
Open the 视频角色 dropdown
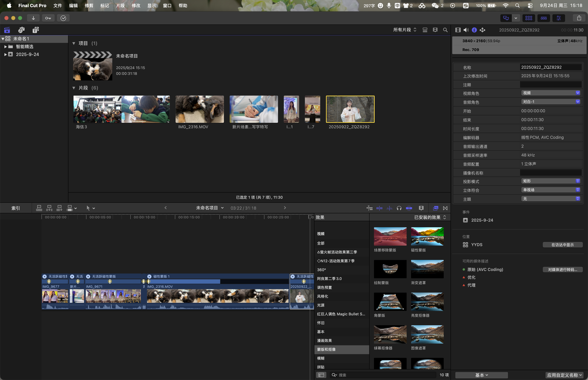tap(551, 93)
